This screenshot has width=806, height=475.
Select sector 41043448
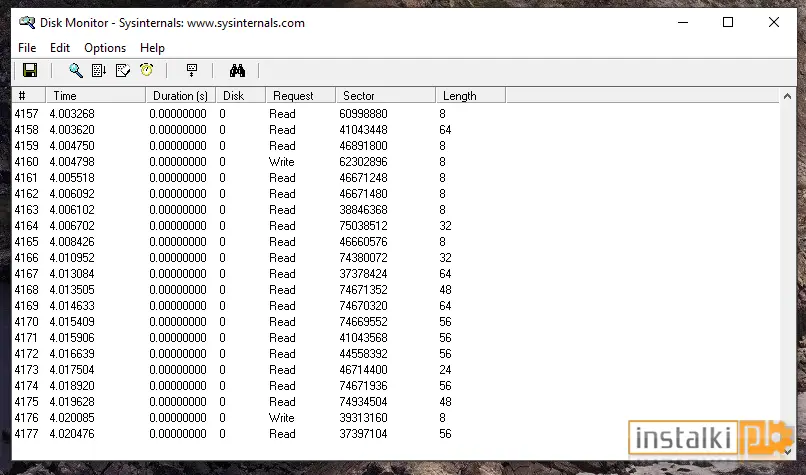tap(363, 130)
